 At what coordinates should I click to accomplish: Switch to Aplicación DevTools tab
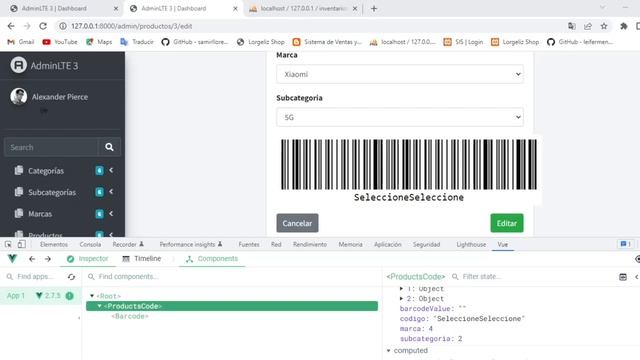point(388,244)
